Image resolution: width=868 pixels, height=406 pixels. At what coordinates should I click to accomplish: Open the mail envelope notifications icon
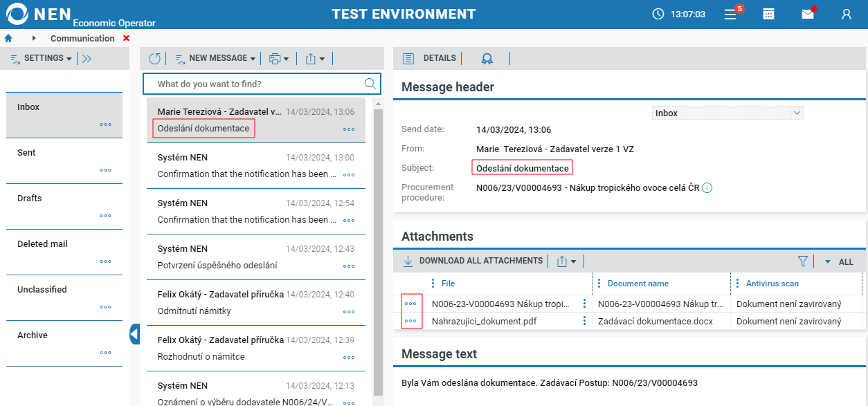click(x=808, y=14)
